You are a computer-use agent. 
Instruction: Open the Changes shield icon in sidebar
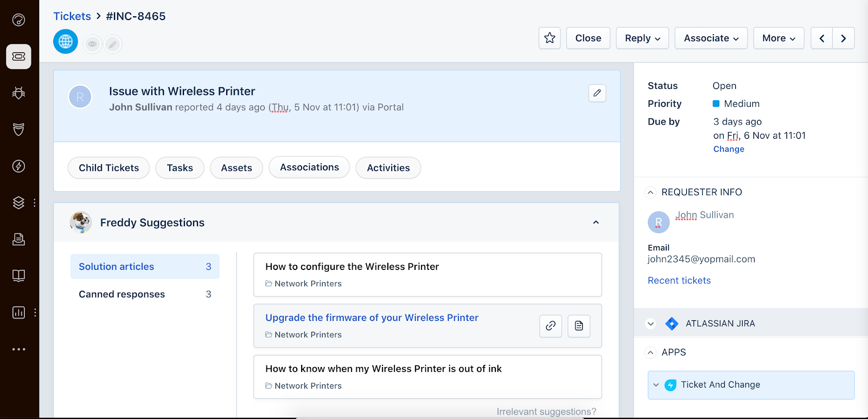pos(18,130)
